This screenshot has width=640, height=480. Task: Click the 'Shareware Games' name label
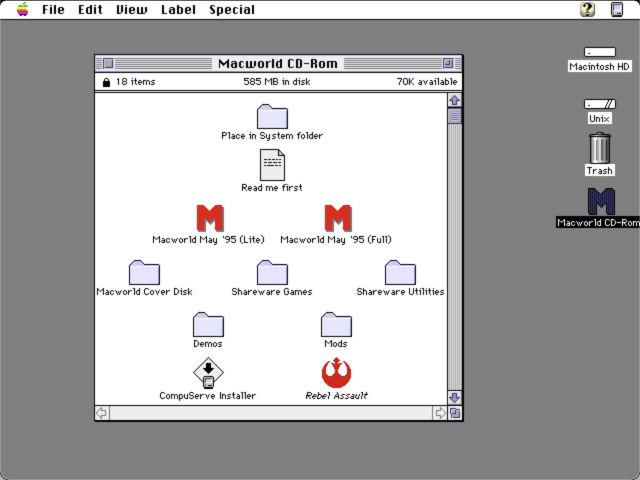tap(272, 291)
